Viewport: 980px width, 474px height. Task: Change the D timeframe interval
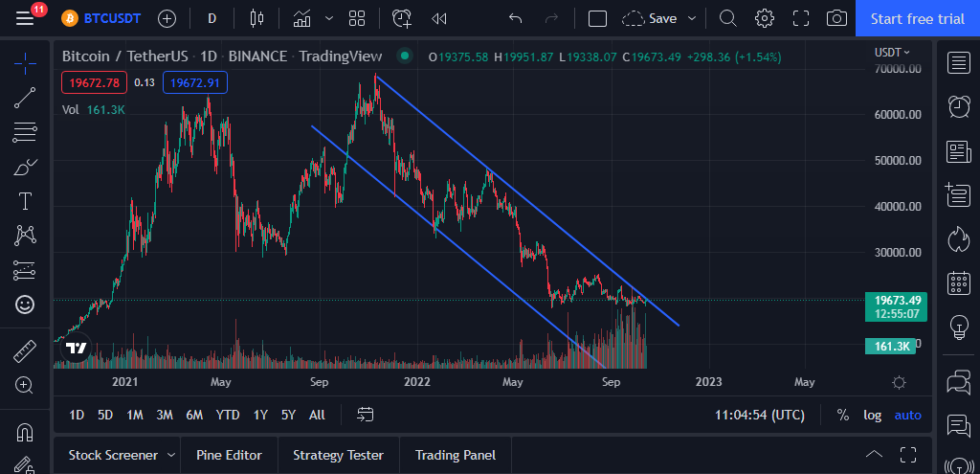[x=212, y=18]
